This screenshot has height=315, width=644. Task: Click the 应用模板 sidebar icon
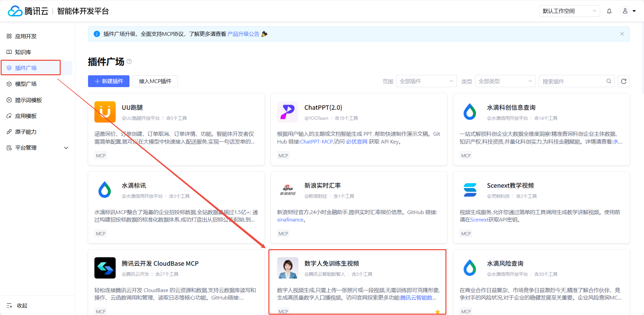click(x=9, y=116)
